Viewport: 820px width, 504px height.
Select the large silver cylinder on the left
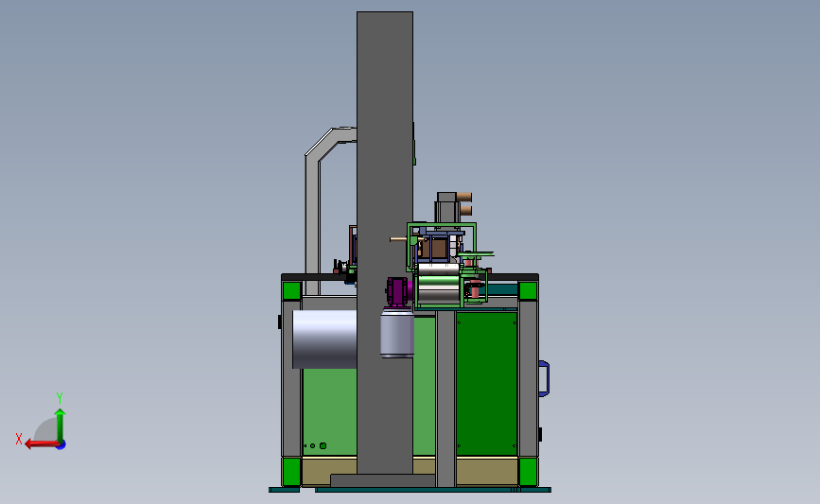click(324, 339)
